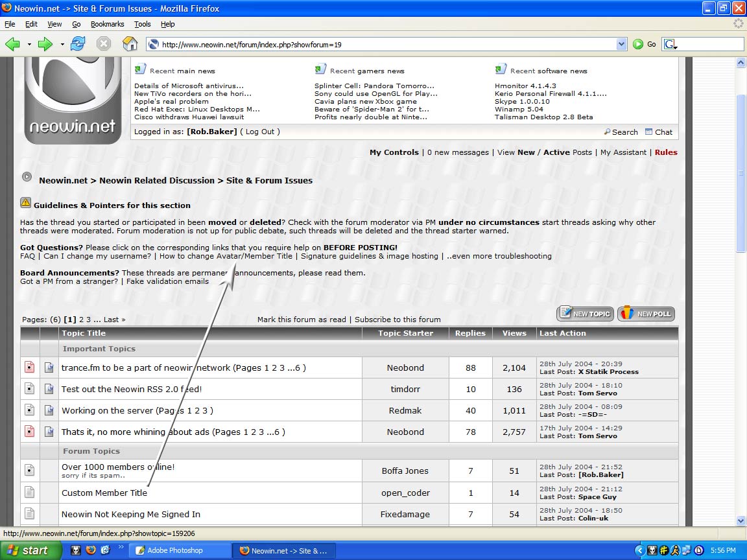This screenshot has width=747, height=560.
Task: Click Mark this forum as read
Action: pos(302,320)
